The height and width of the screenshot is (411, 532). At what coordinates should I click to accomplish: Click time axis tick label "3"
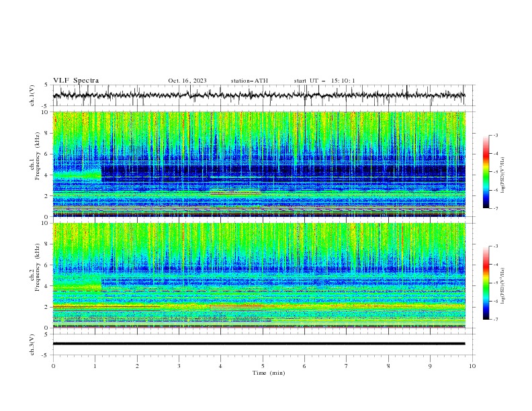tap(179, 366)
